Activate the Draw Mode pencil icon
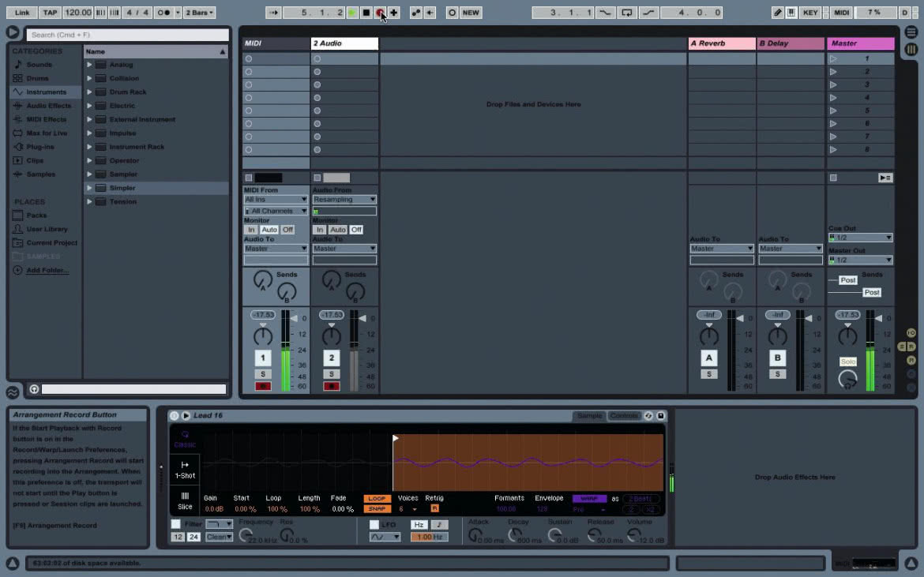 coord(778,13)
